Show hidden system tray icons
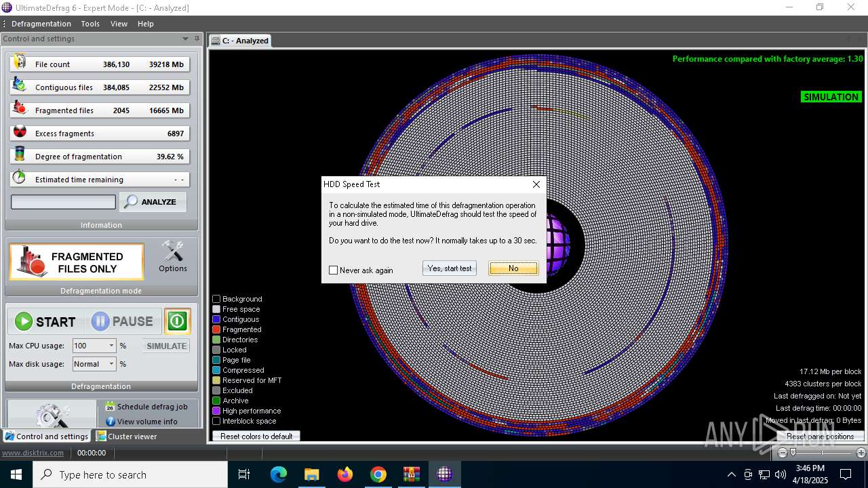Image resolution: width=868 pixels, height=488 pixels. (x=731, y=474)
